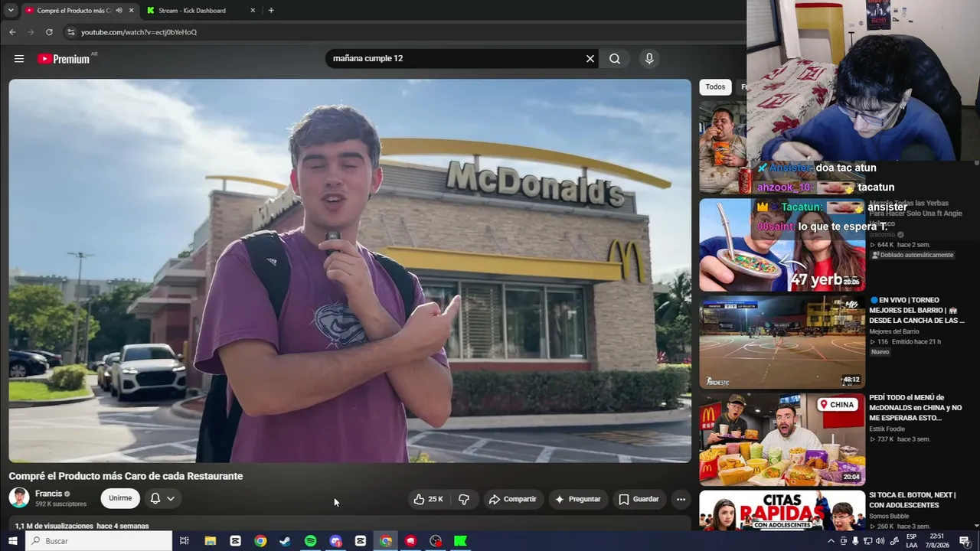This screenshot has height=551, width=980.
Task: Start voice search with the microphone
Action: 649,59
